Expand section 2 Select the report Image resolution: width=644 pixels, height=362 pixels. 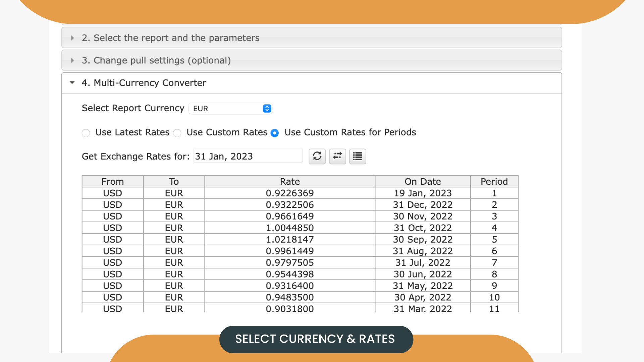[x=170, y=38]
